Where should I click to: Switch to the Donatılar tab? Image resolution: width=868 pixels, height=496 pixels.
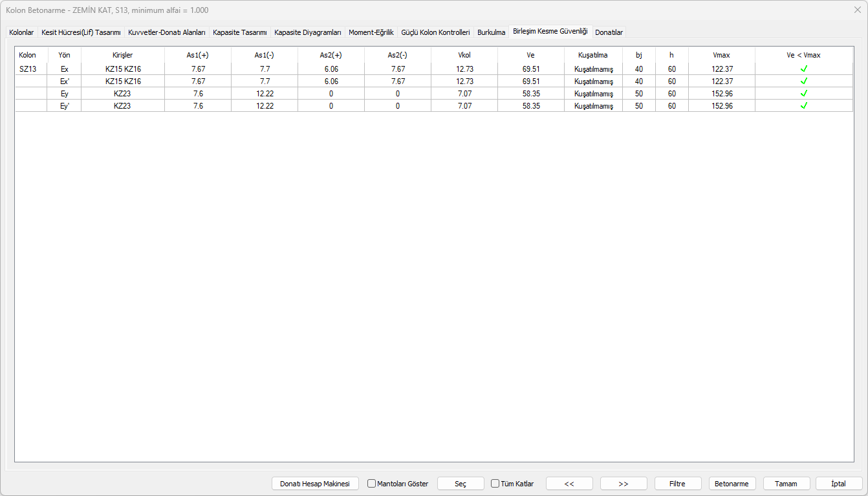(609, 32)
